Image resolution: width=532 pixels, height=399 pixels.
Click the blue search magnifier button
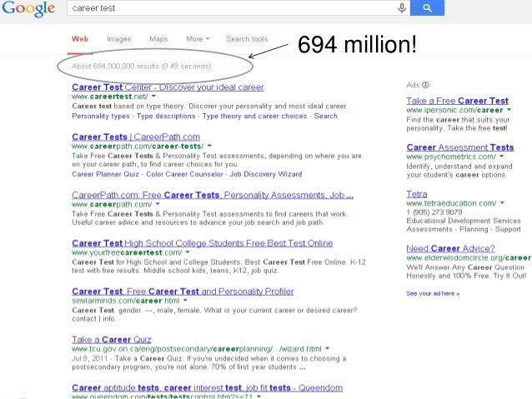427,7
